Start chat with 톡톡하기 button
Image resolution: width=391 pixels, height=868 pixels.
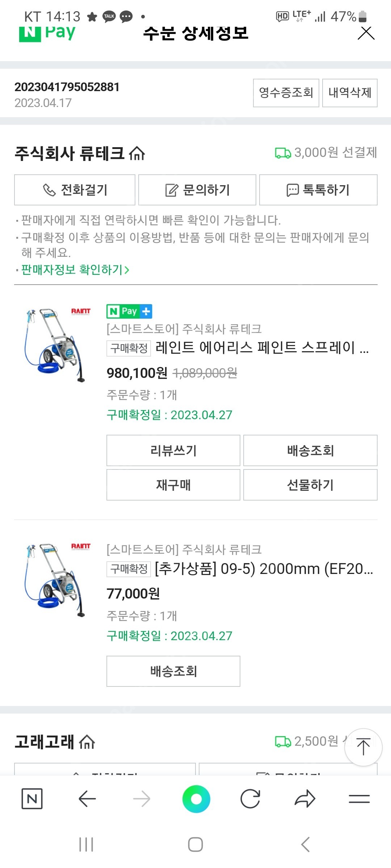pyautogui.click(x=318, y=190)
